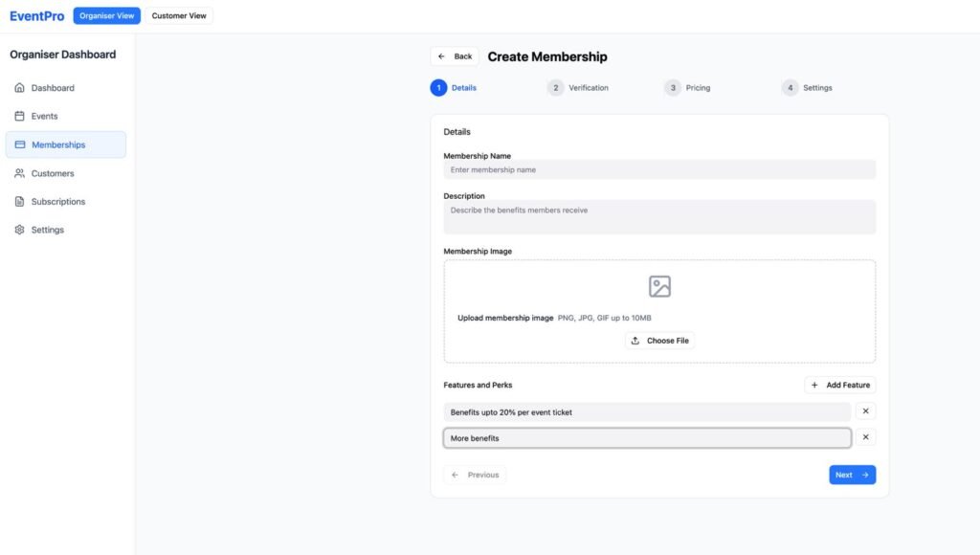
Task: Go to step 3 Pricing
Action: pyautogui.click(x=687, y=88)
